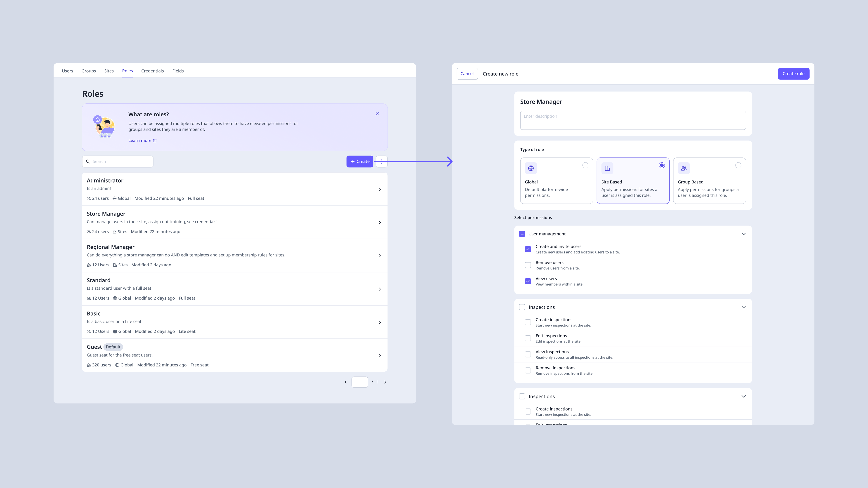Open the Regional Manager role chevron
This screenshot has width=868, height=488.
380,256
